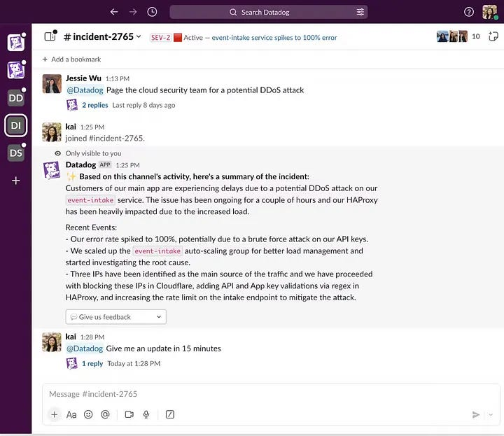504x436 pixels.
Task: Open the 2 replies thread
Action: (94, 105)
